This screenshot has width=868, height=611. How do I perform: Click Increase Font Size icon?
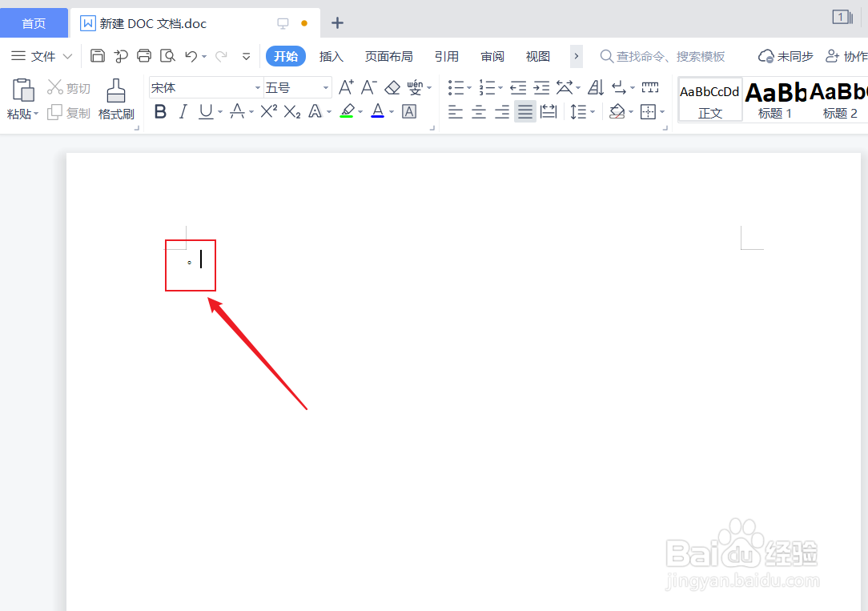(x=346, y=87)
